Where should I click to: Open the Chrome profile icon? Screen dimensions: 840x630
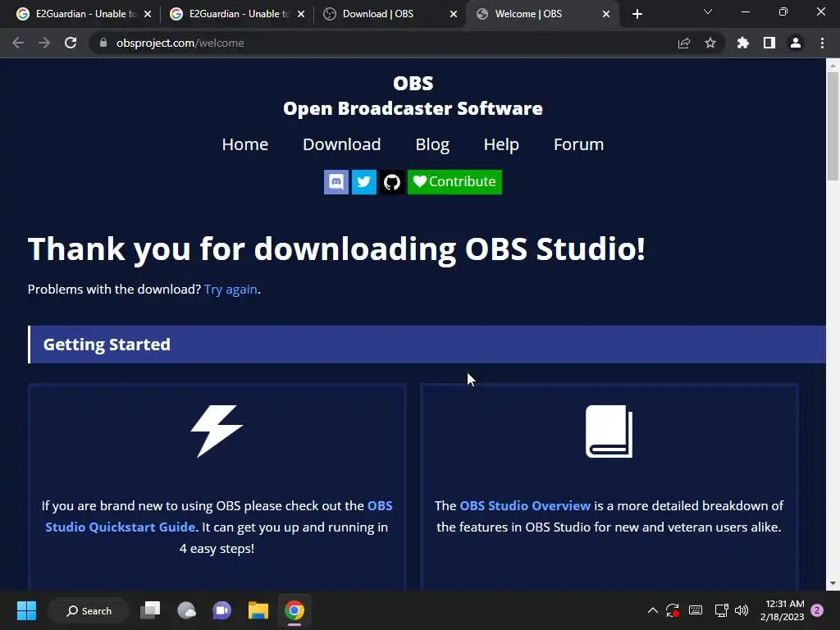[796, 43]
